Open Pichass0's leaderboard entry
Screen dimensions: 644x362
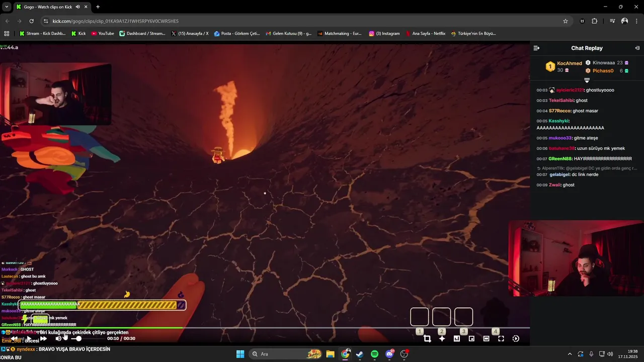603,71
